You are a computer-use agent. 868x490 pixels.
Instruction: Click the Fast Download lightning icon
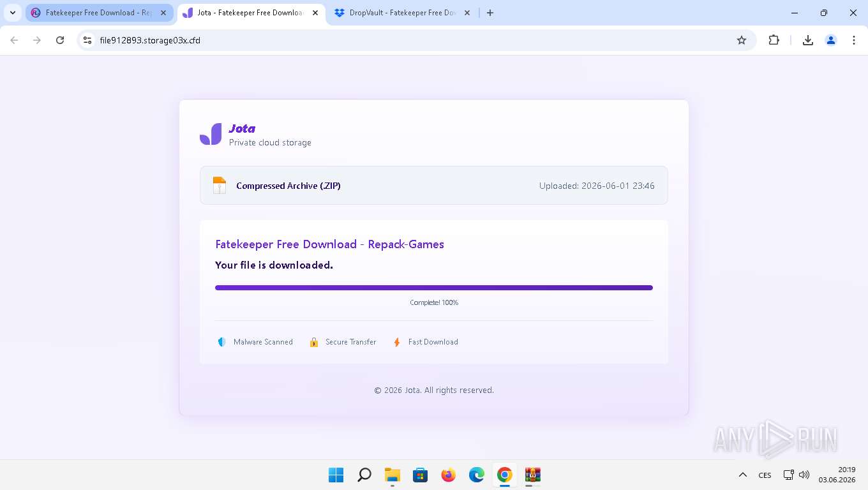click(396, 342)
